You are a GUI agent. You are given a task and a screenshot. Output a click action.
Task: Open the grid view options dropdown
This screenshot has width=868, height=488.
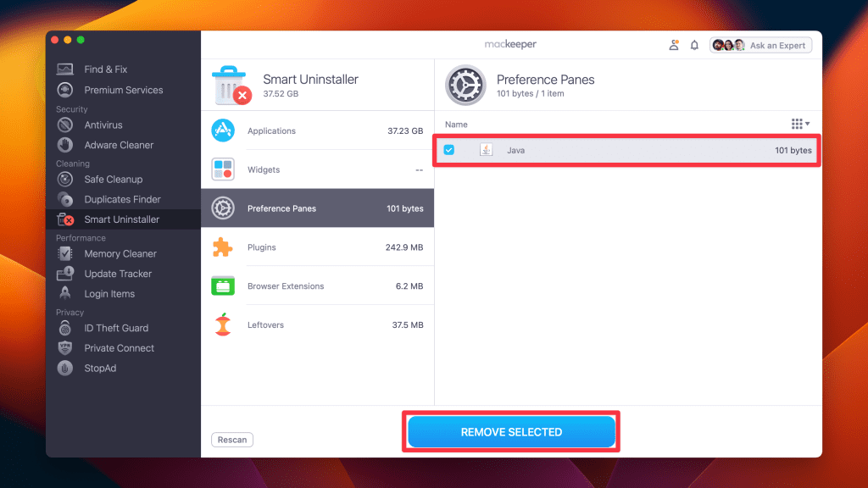pos(800,124)
